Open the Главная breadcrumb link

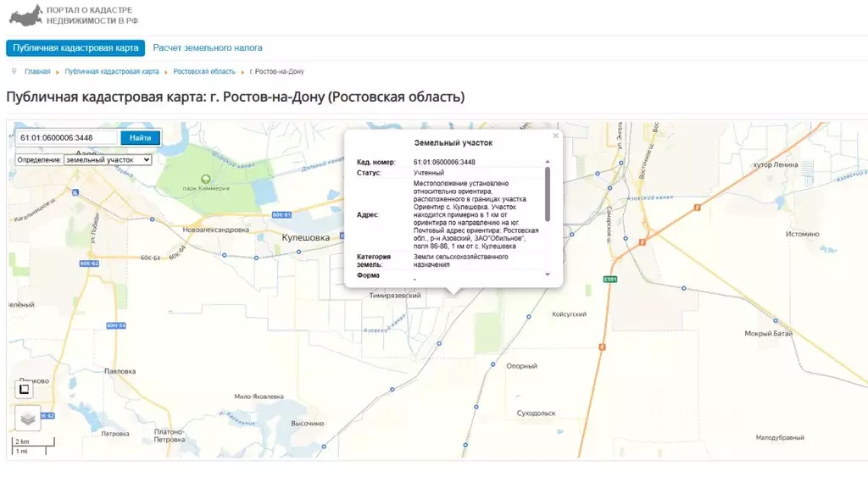tap(37, 72)
